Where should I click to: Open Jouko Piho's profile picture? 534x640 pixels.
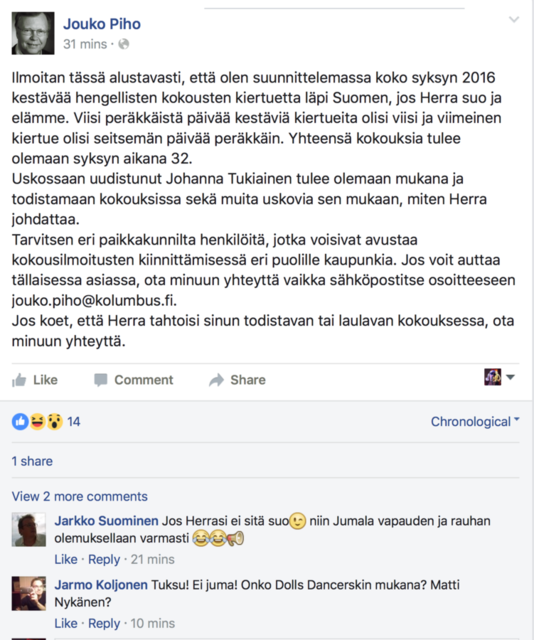point(33,33)
